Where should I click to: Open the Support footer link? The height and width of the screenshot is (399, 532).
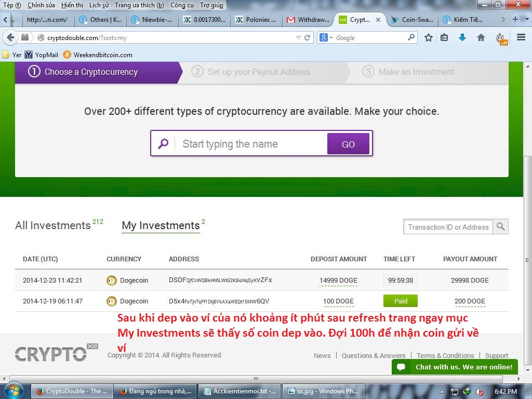pyautogui.click(x=497, y=355)
